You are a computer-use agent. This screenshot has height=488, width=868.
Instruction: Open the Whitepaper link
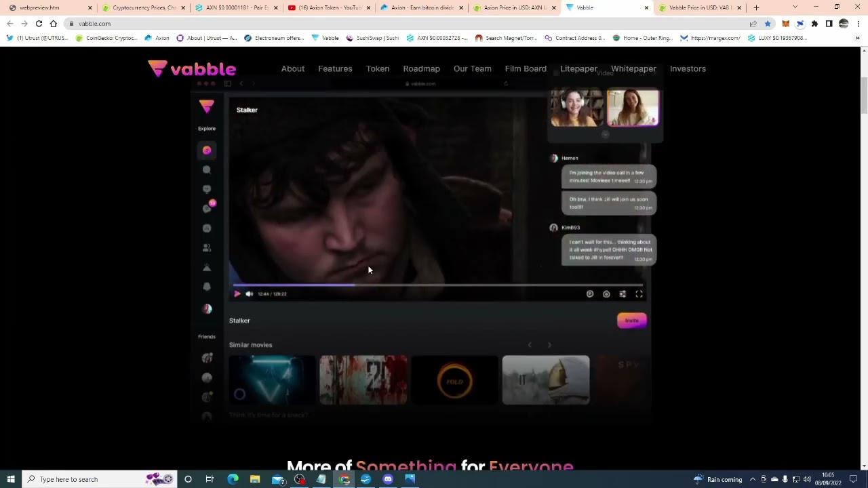tap(633, 68)
